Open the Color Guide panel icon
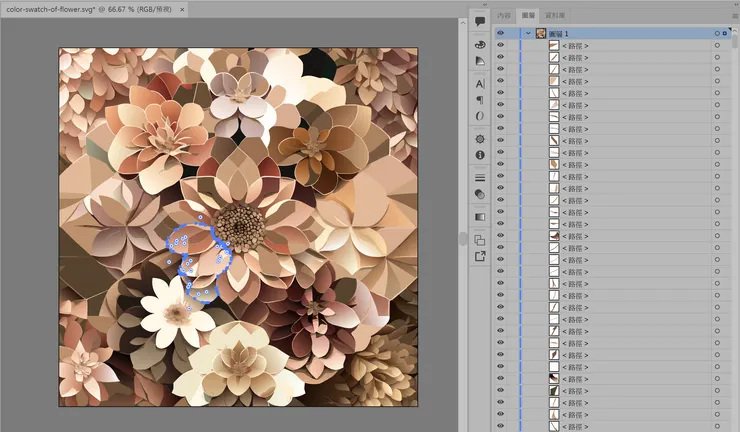 480,61
